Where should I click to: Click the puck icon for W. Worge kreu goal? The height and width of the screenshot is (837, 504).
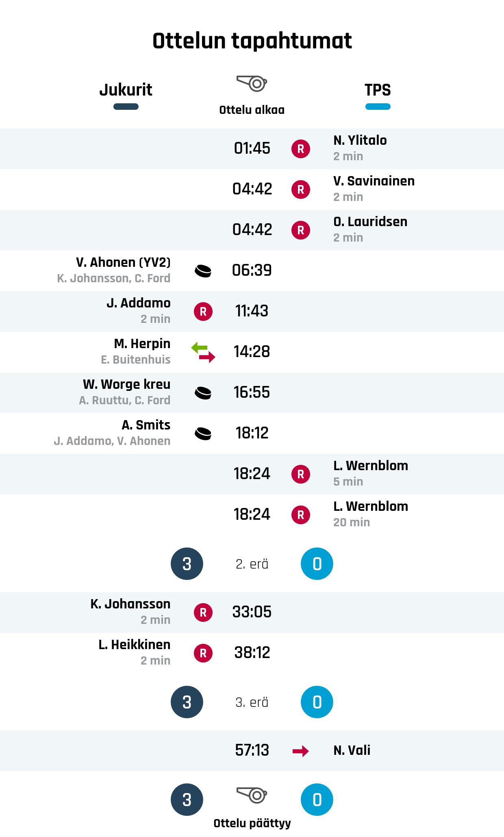pyautogui.click(x=203, y=393)
